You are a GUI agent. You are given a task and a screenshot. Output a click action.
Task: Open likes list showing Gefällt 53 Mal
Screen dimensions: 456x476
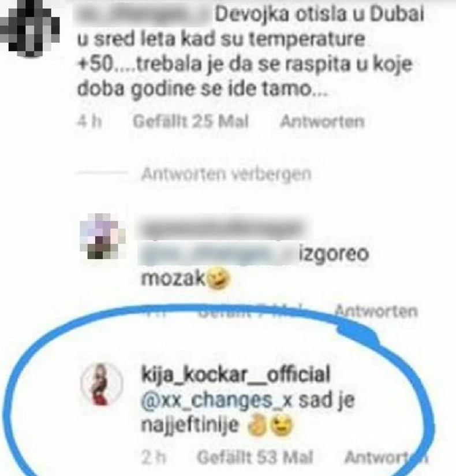255,457
